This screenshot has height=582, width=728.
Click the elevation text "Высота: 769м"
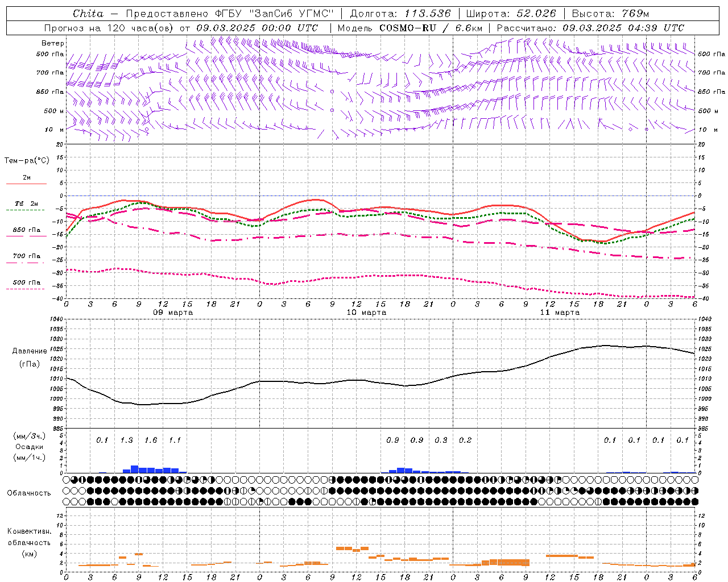pos(610,14)
